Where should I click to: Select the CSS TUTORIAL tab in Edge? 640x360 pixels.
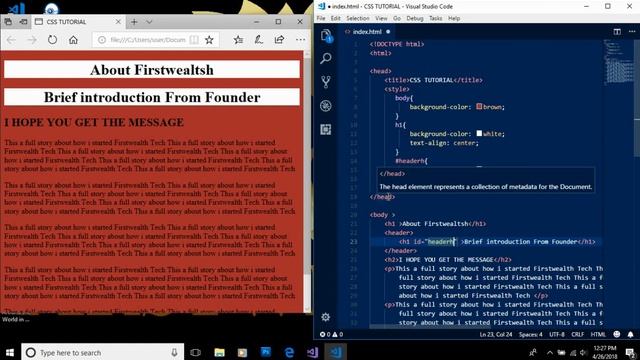coord(78,22)
